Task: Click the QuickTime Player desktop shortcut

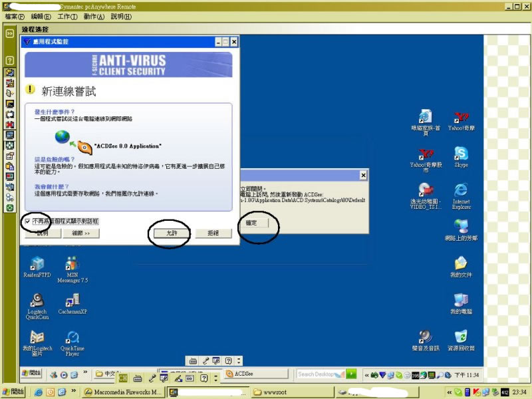Action: [72, 342]
